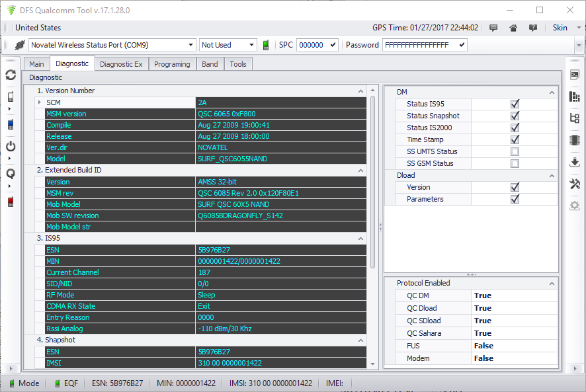Click the QC Sahara protocol row
The image size is (586, 392).
pos(476,333)
